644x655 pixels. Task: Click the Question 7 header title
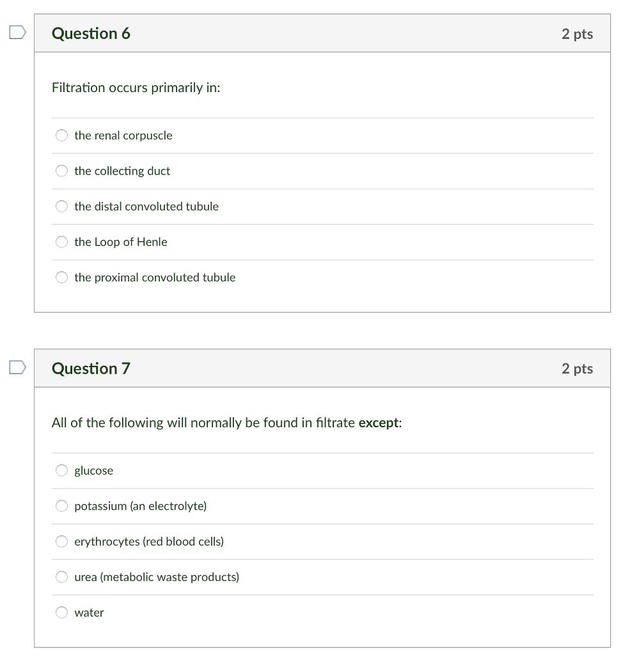[91, 368]
